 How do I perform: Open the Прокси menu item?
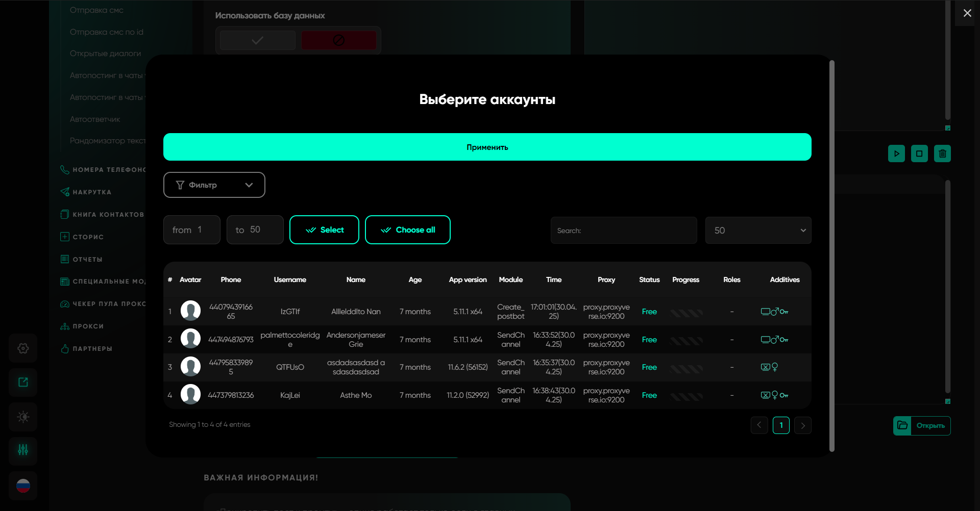click(88, 326)
